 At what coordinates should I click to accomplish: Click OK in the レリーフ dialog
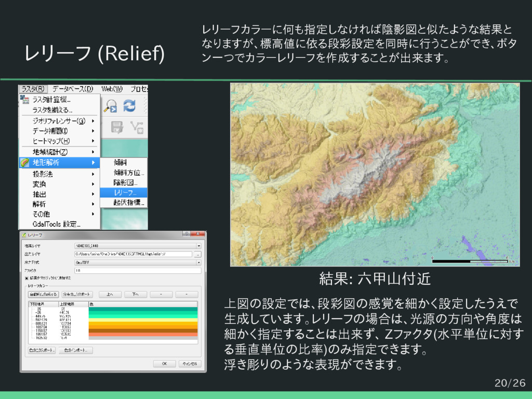[164, 364]
